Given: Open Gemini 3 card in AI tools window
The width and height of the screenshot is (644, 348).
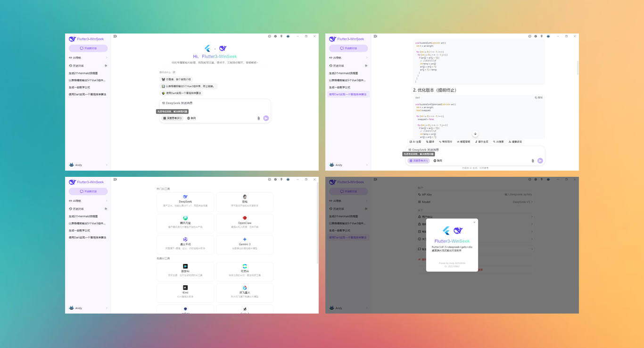Looking at the screenshot, I should point(245,245).
